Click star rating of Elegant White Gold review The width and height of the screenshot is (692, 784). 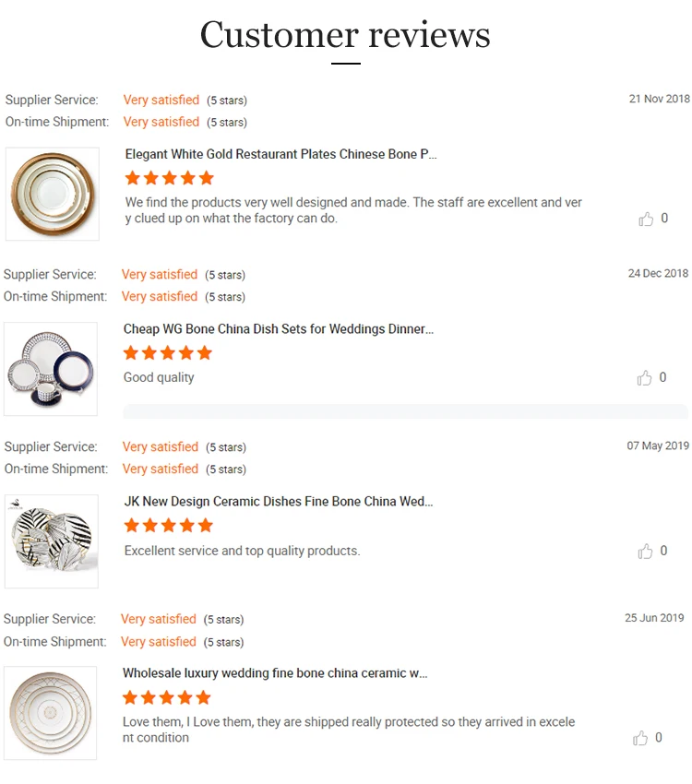pyautogui.click(x=170, y=178)
